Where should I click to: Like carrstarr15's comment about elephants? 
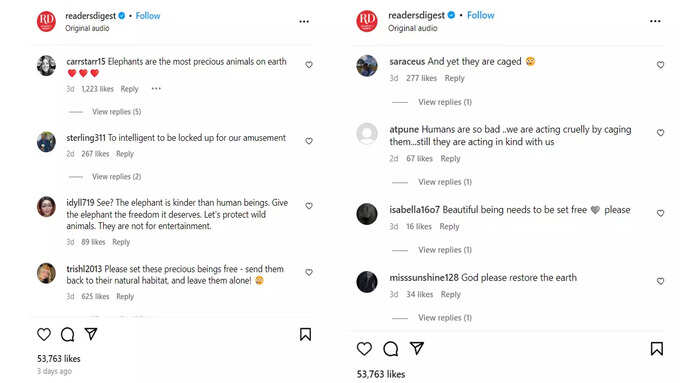tap(309, 65)
